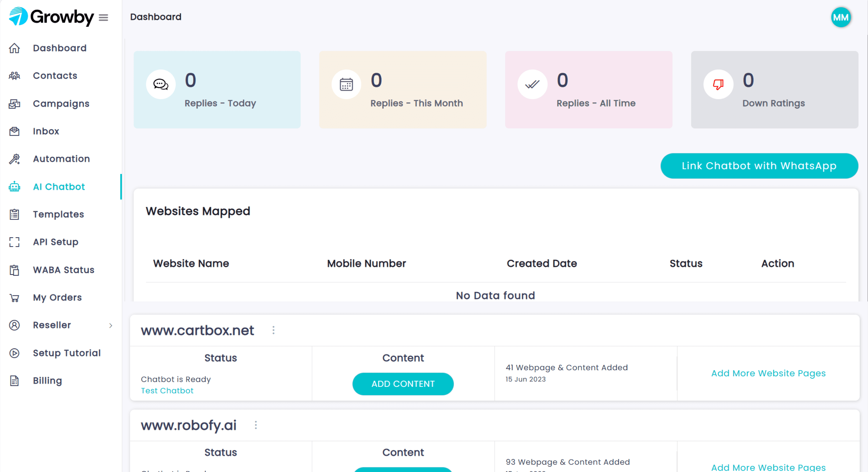Image resolution: width=868 pixels, height=472 pixels.
Task: Click the Setup Tutorial play icon
Action: 14,353
